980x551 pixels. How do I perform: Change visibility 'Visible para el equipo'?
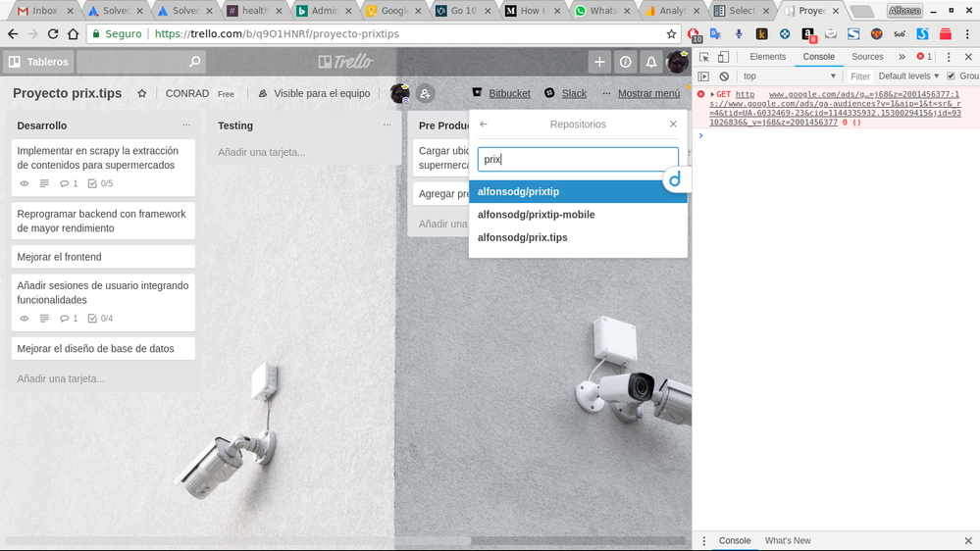(314, 93)
